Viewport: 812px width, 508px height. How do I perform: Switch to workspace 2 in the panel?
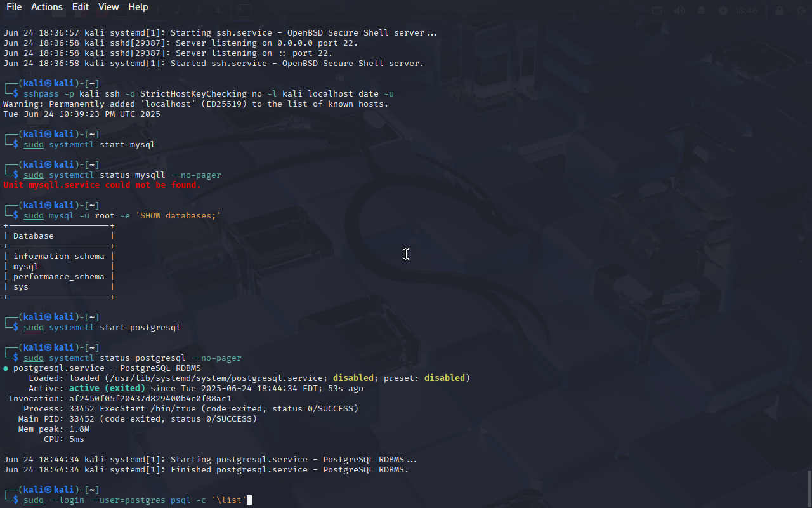tap(178, 11)
